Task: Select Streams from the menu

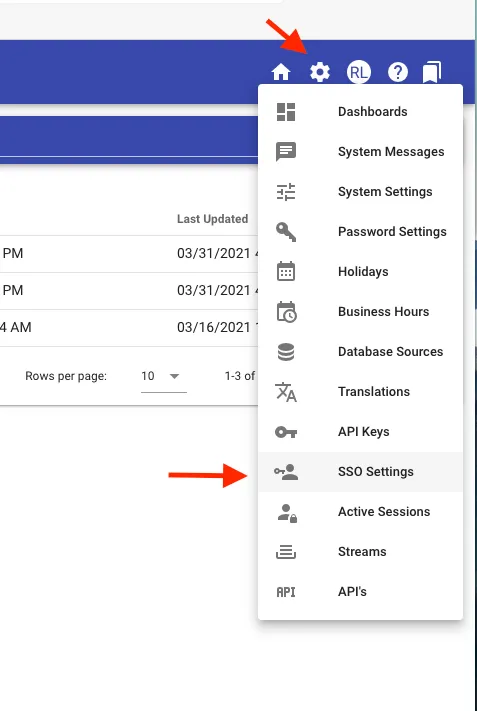Action: tap(360, 551)
